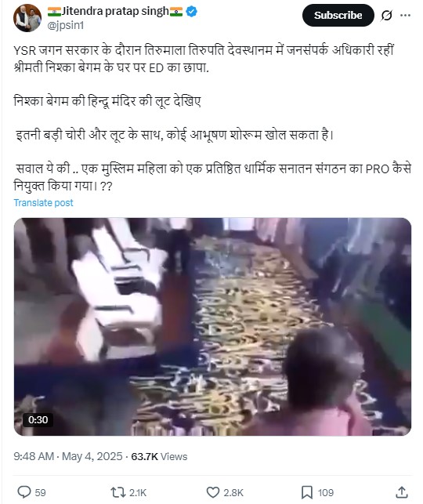Open the 9:48 AM May 4, 2025 timestamp
423x504 pixels.
tap(68, 456)
